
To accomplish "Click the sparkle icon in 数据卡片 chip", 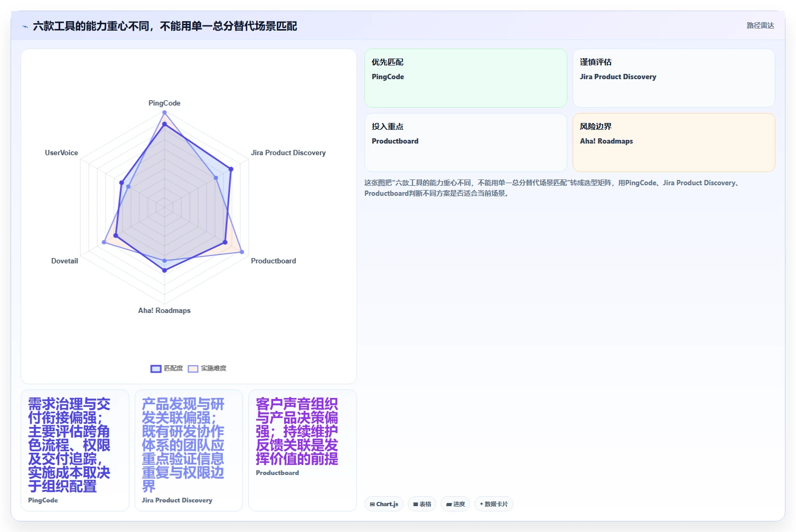I will coord(481,504).
